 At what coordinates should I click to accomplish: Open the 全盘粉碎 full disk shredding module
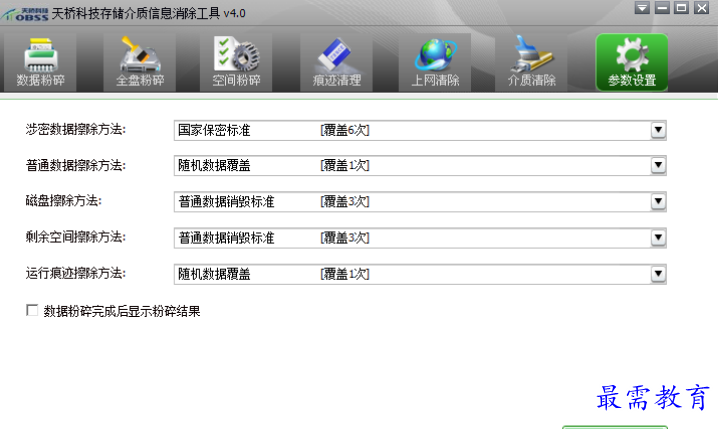coord(140,62)
